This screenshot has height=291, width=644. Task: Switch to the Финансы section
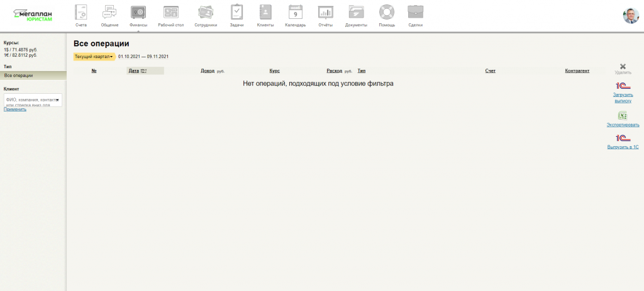tap(138, 13)
